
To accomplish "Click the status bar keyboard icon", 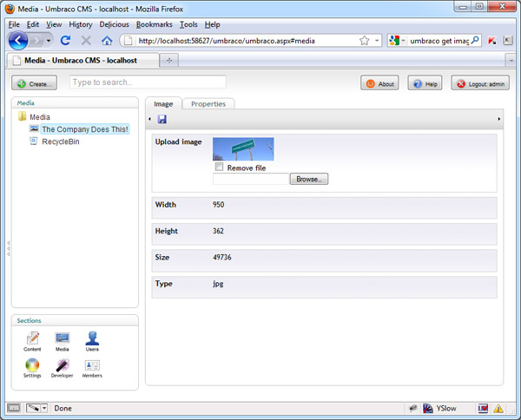I will [14, 408].
